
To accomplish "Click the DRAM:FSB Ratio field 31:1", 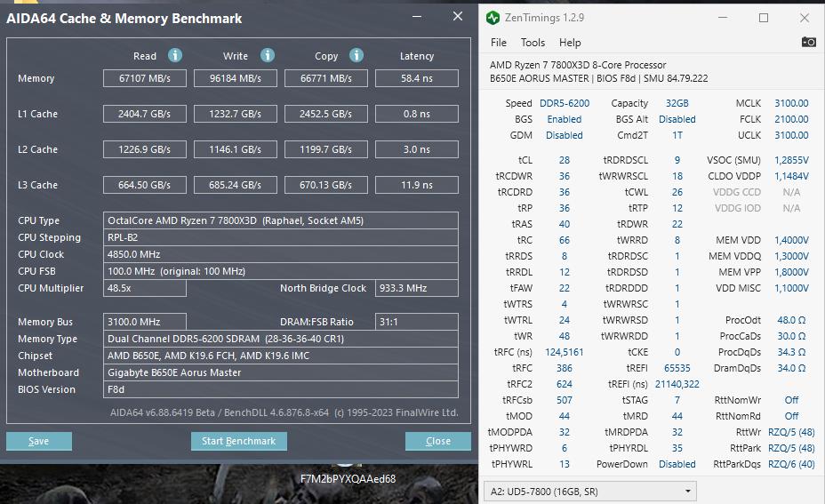I will (x=417, y=322).
